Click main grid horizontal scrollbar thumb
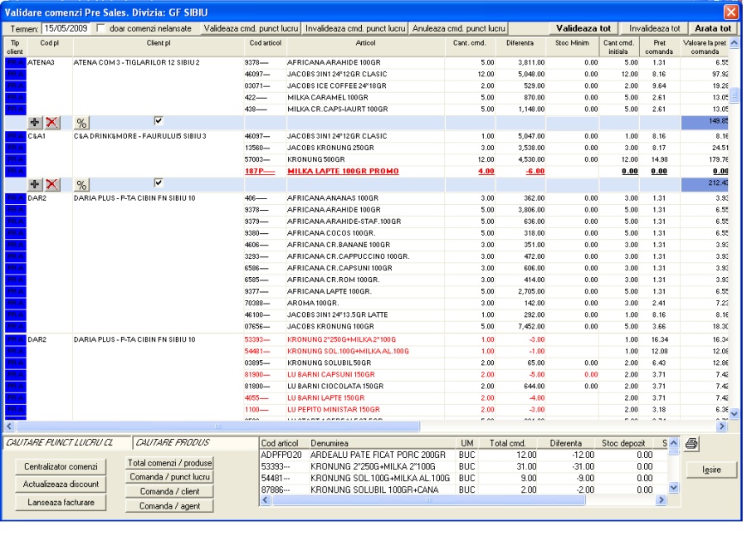 point(217,426)
